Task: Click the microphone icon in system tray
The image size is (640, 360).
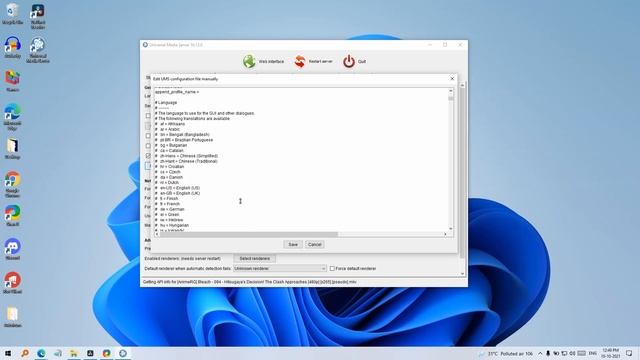Action: pos(548,353)
